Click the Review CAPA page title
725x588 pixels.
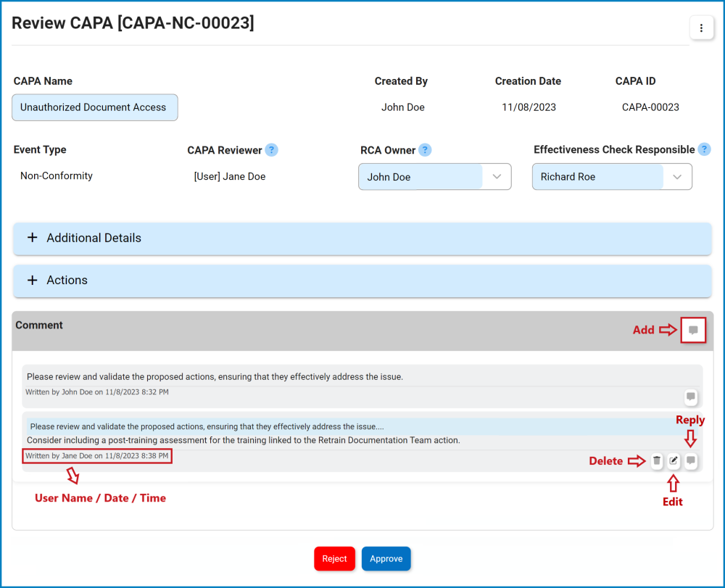tap(133, 22)
